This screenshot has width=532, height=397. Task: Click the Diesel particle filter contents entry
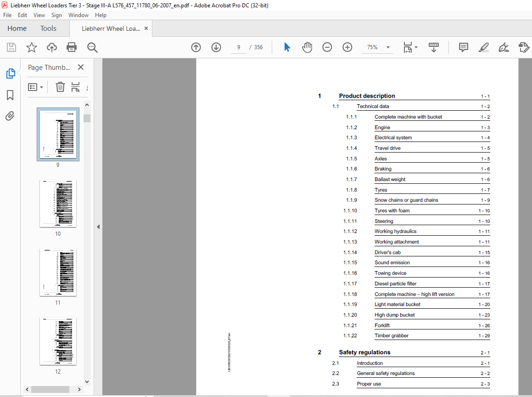tap(395, 284)
